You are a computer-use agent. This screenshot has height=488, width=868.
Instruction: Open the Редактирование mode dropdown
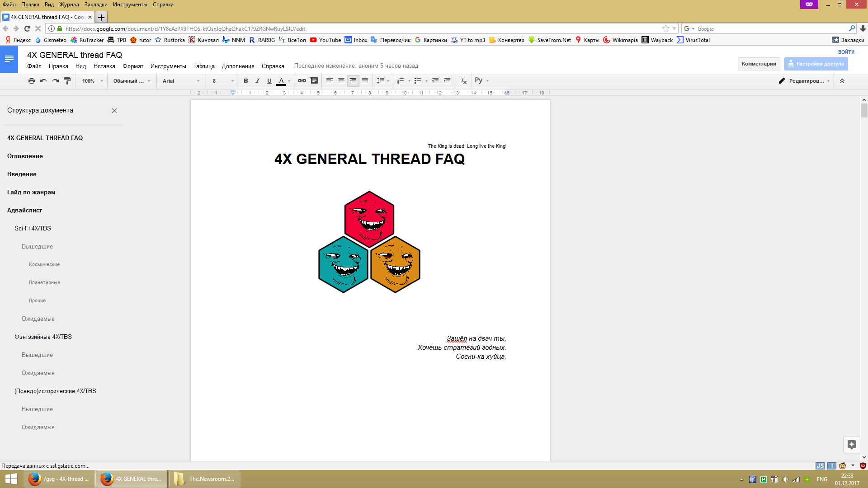coord(804,81)
